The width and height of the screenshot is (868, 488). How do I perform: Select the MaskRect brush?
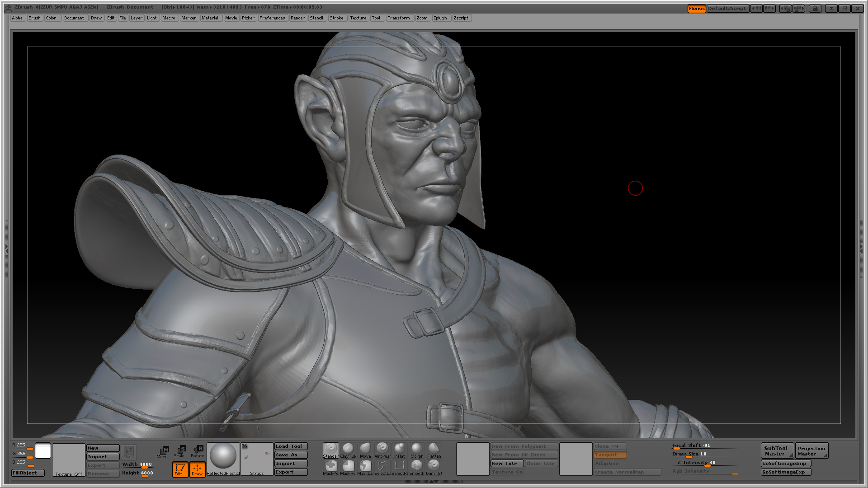348,468
